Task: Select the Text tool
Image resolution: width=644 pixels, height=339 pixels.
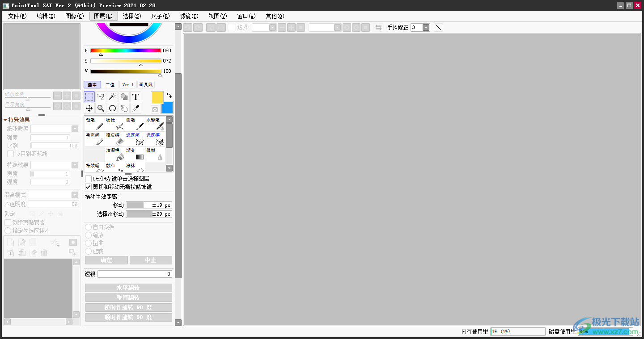Action: click(x=136, y=96)
